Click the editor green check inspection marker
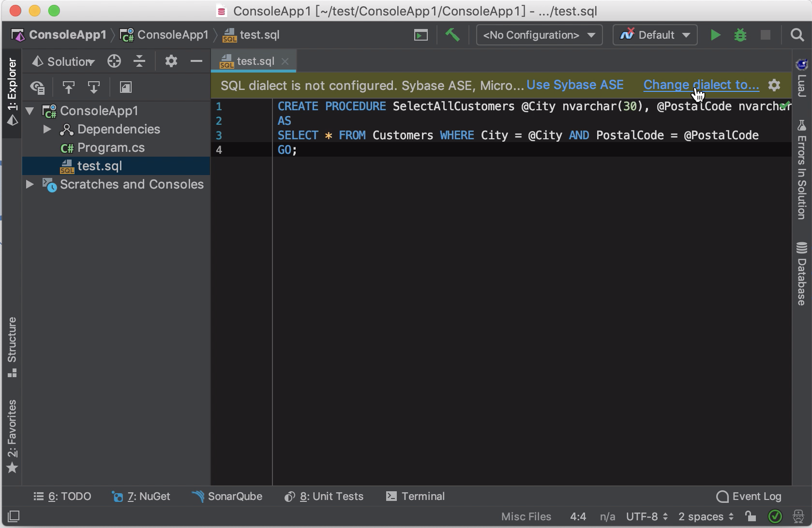This screenshot has width=812, height=528. click(x=785, y=105)
